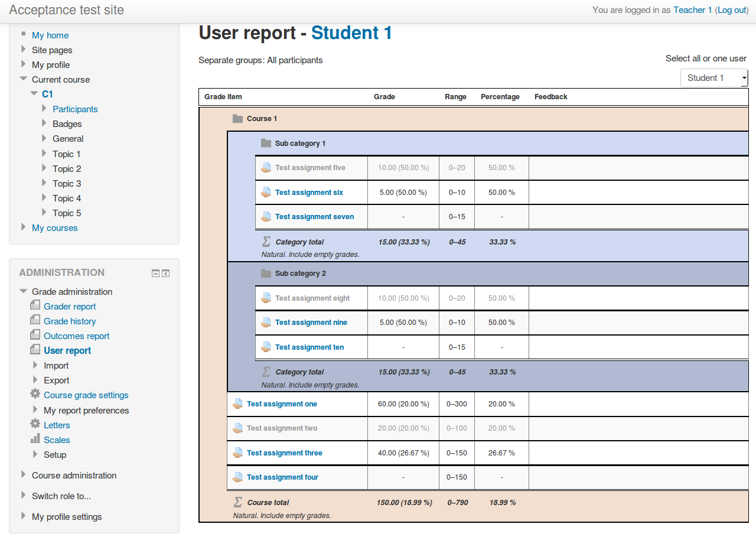Open Teacher 1 profile link in header
This screenshot has width=756, height=537.
(693, 10)
